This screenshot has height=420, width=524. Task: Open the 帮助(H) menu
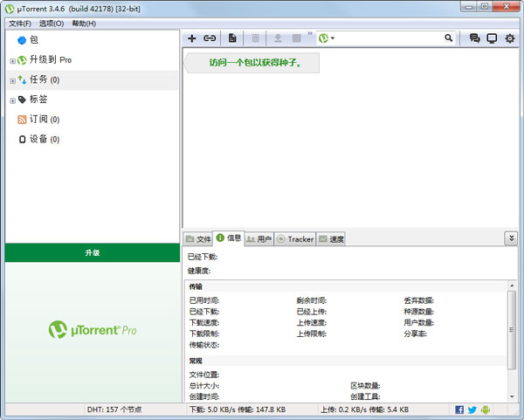pos(84,24)
